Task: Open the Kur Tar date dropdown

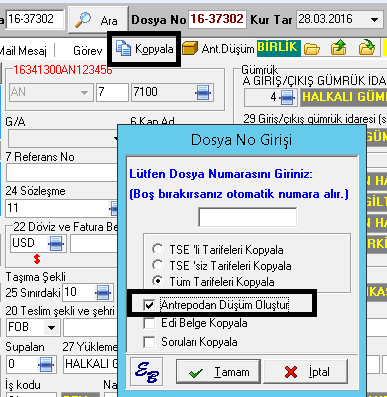Action: (375, 19)
